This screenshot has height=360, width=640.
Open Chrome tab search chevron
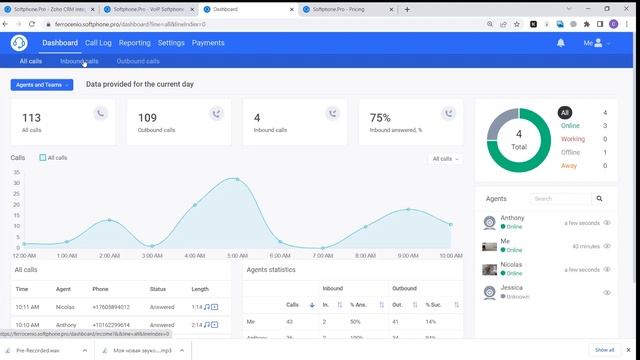click(x=569, y=9)
